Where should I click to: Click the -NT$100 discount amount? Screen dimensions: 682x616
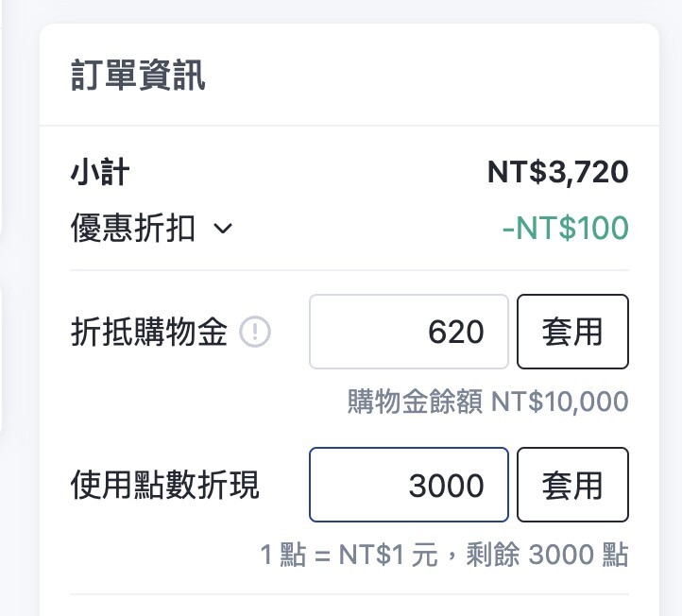click(x=565, y=229)
